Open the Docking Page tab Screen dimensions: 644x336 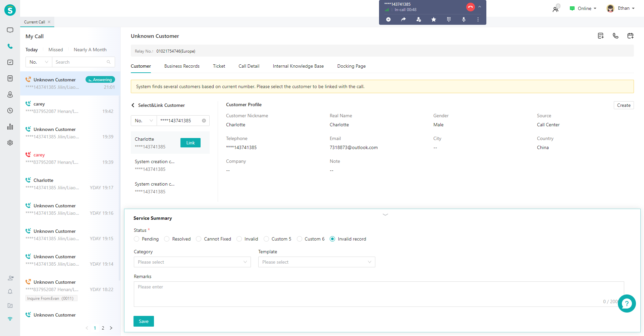352,66
